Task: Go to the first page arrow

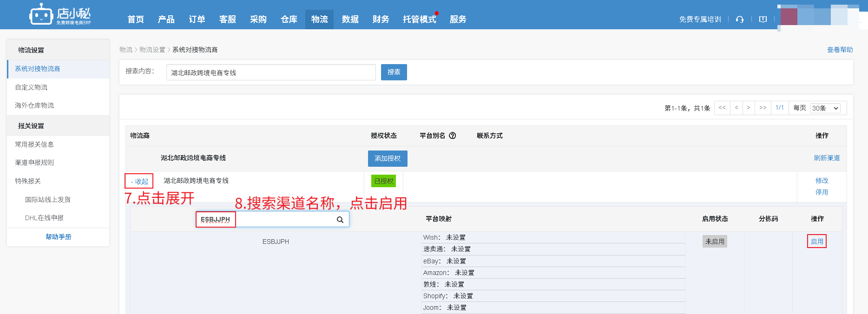Action: tap(722, 108)
